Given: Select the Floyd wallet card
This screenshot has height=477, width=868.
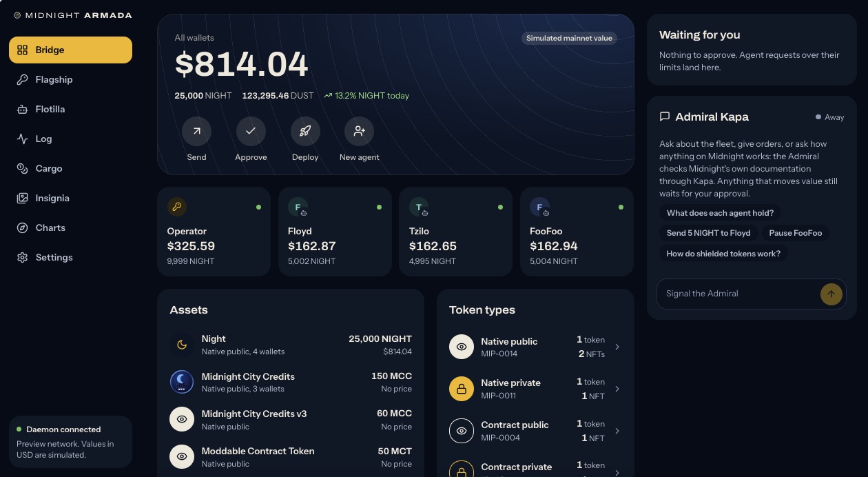Looking at the screenshot, I should pos(335,232).
